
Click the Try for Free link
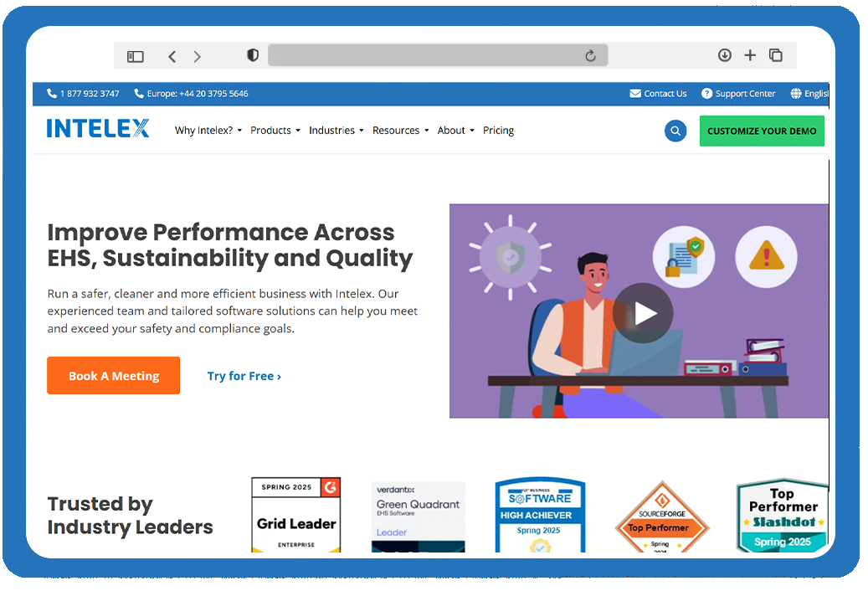(x=244, y=377)
